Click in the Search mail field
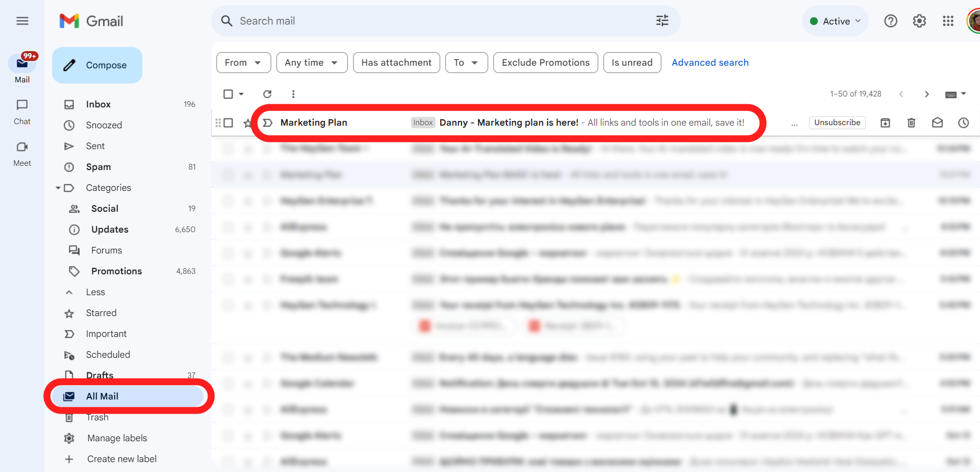Screen dimensions: 980x472 (417, 21)
